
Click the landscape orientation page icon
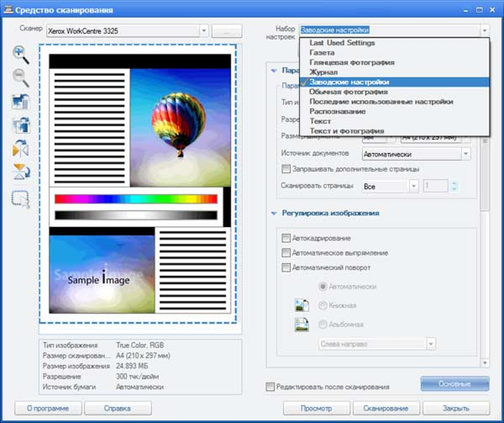point(302,324)
